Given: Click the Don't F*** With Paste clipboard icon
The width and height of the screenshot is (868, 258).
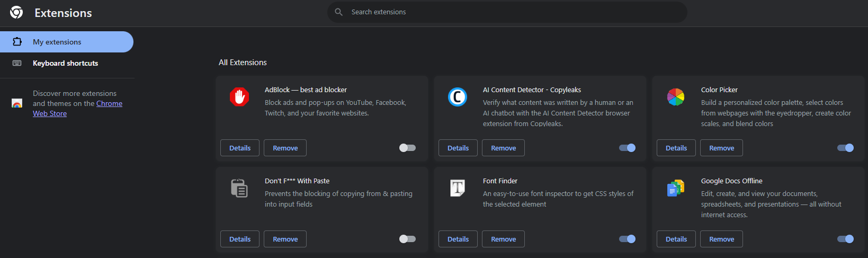Looking at the screenshot, I should coord(239,188).
